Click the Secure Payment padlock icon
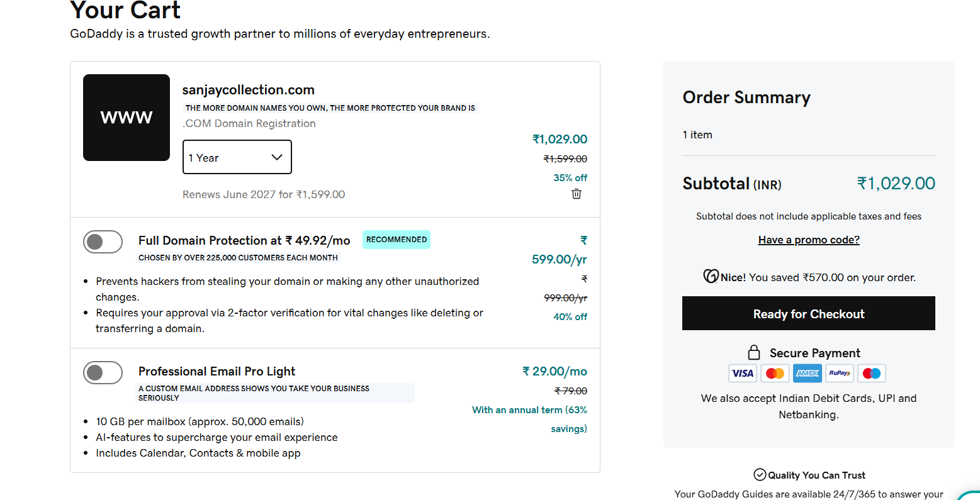Image resolution: width=980 pixels, height=500 pixels. click(x=754, y=352)
